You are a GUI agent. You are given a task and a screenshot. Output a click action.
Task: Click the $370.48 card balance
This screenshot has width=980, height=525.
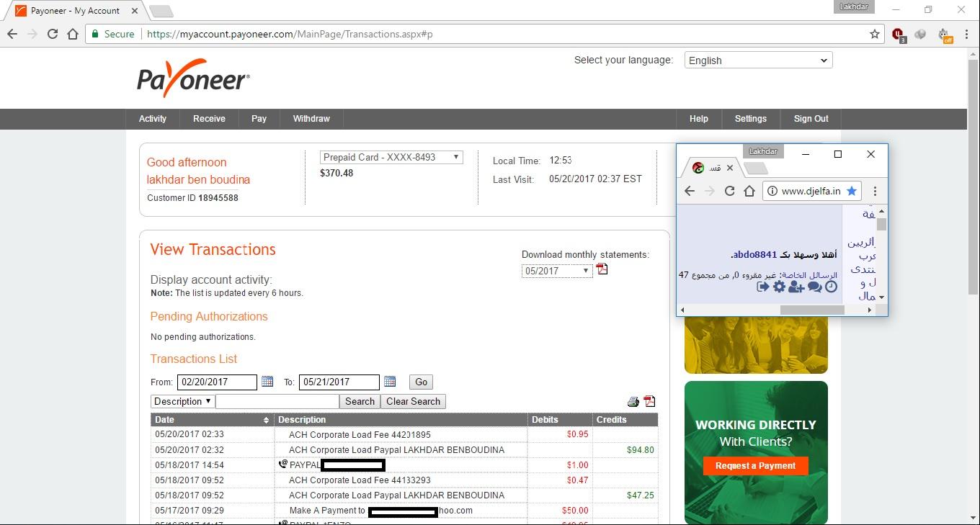[x=337, y=173]
